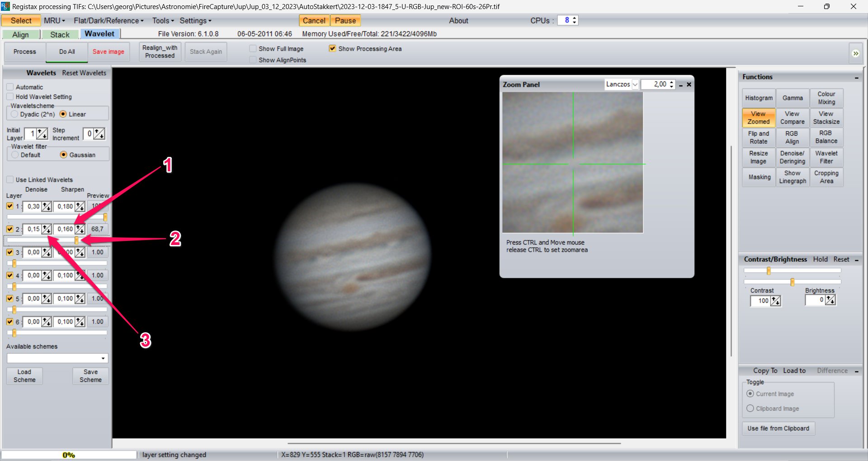Viewport: 868px width, 461px height.
Task: Adjust layer 1 sharpen spinner
Action: click(80, 207)
